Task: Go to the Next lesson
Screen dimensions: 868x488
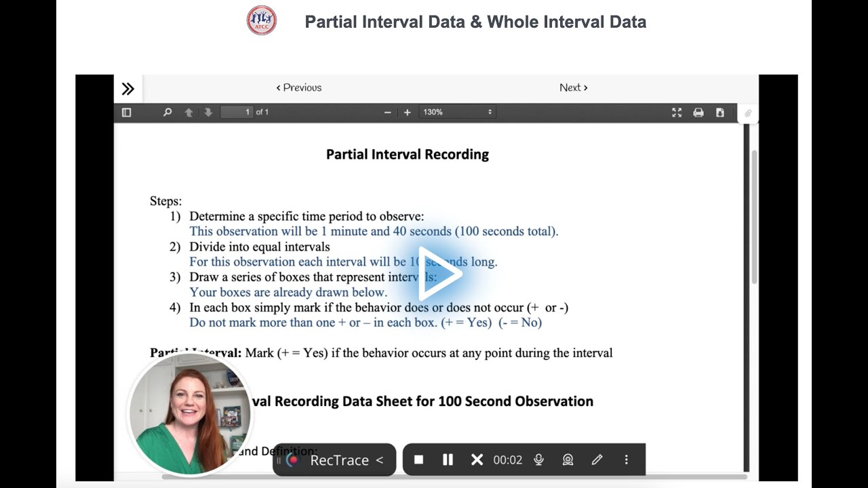Action: tap(574, 87)
